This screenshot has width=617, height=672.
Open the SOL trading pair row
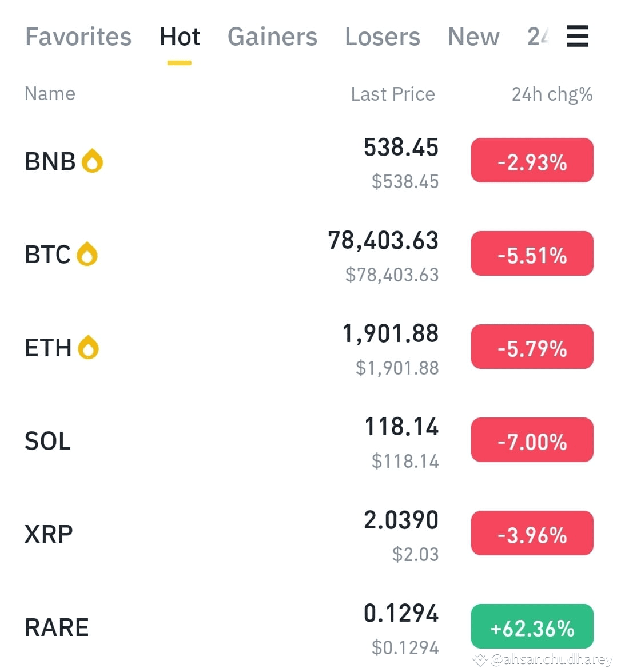pyautogui.click(x=309, y=440)
